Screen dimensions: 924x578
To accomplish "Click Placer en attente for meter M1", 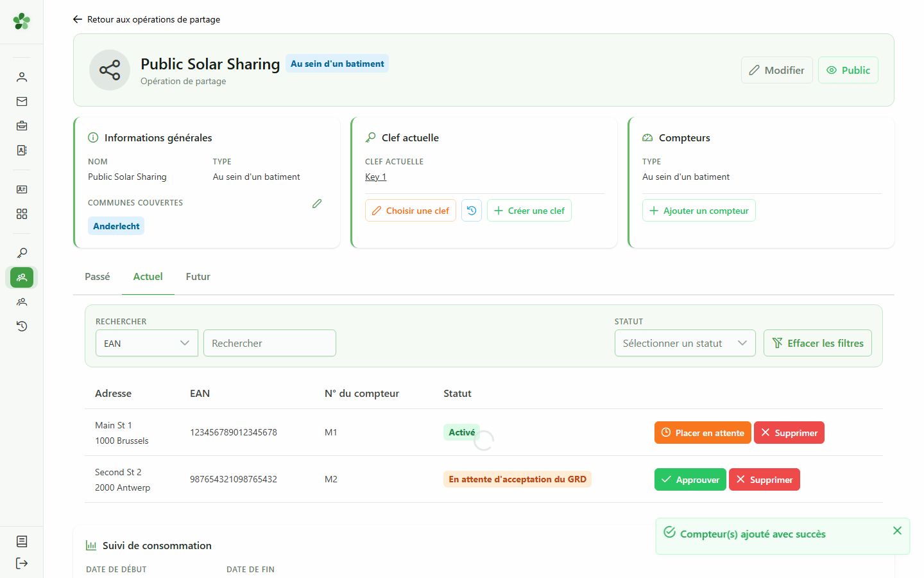I will (703, 433).
